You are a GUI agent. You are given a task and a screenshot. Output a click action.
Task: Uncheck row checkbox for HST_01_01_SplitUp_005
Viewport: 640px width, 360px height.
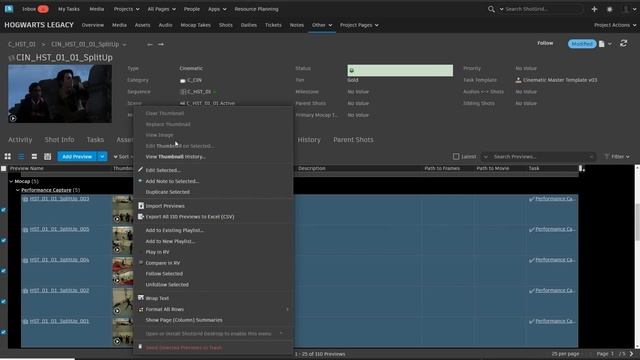tap(4, 240)
